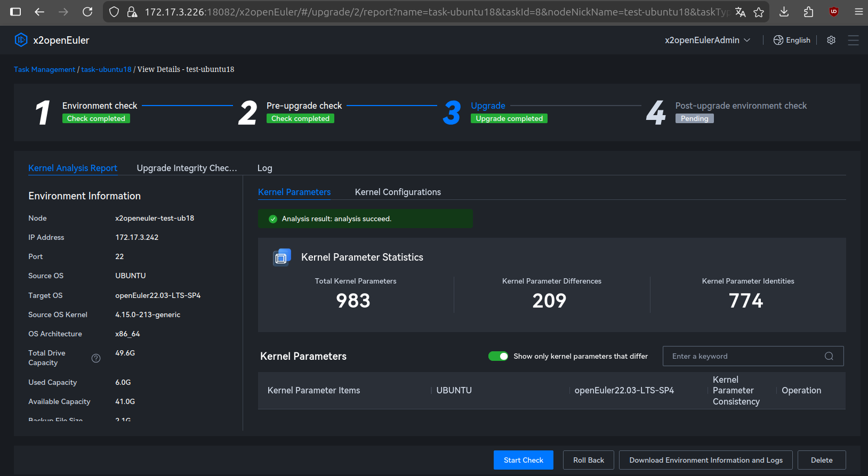This screenshot has width=868, height=476.
Task: Click the Start Check button
Action: 523,460
